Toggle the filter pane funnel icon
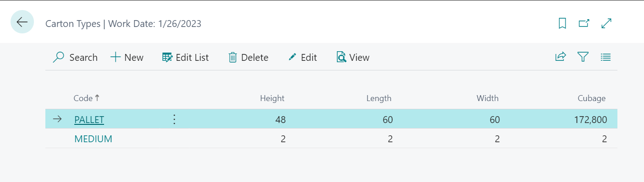Viewport: 644px width, 182px height. tap(583, 57)
